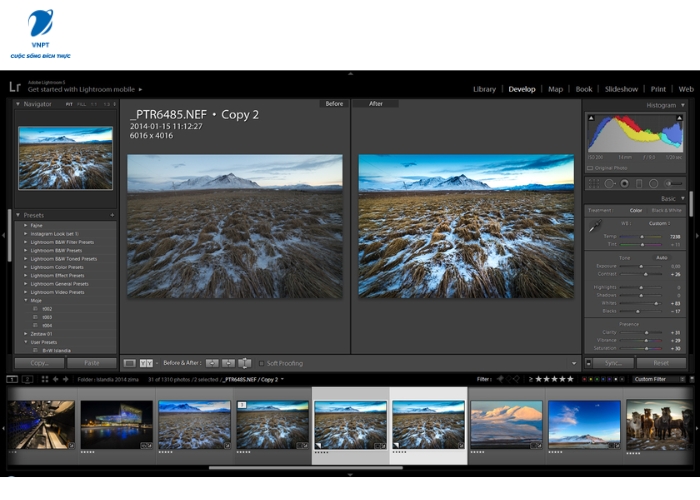Viewport: 700px width, 500px height.
Task: Select the Adjustment Brush tool
Action: pos(674,183)
